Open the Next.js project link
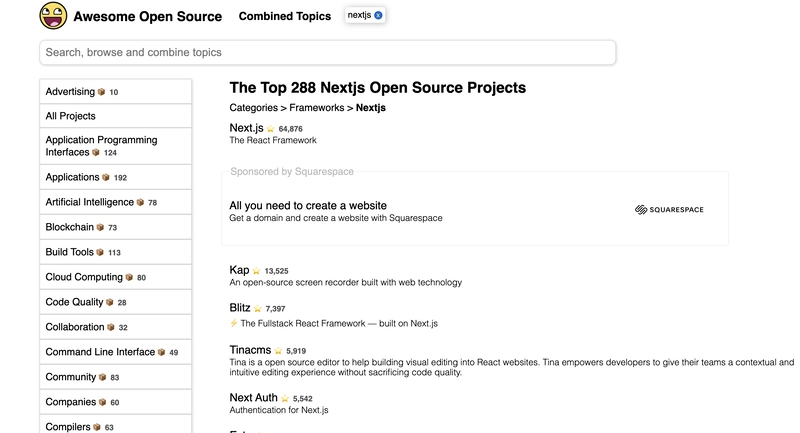Screen dimensions: 800x433 coord(246,128)
